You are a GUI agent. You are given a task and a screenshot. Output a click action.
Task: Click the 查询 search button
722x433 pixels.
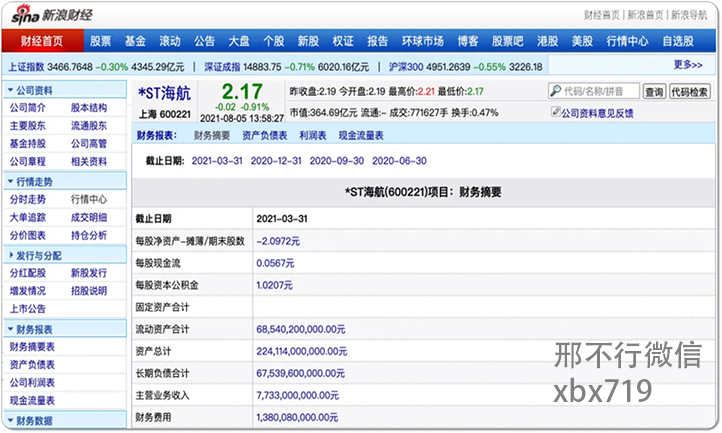[654, 92]
